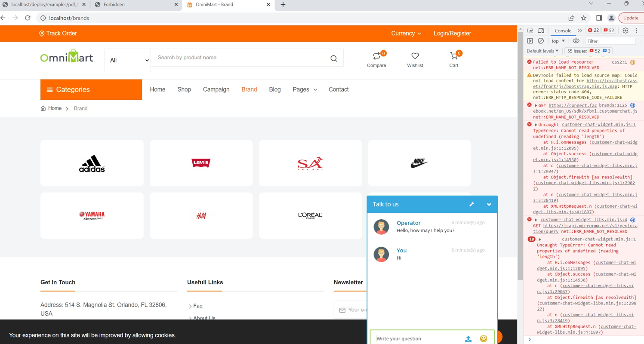This screenshot has height=344, width=644.
Task: Open the Currency dropdown
Action: click(x=406, y=34)
